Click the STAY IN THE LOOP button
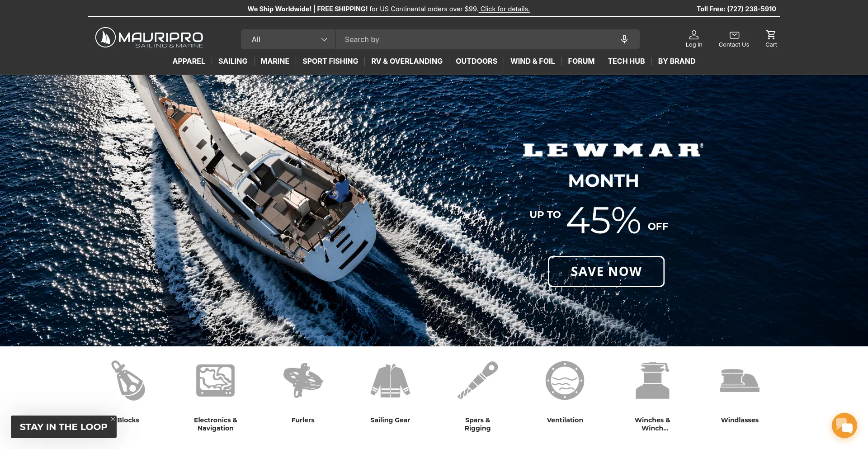This screenshot has height=449, width=868. [x=64, y=427]
